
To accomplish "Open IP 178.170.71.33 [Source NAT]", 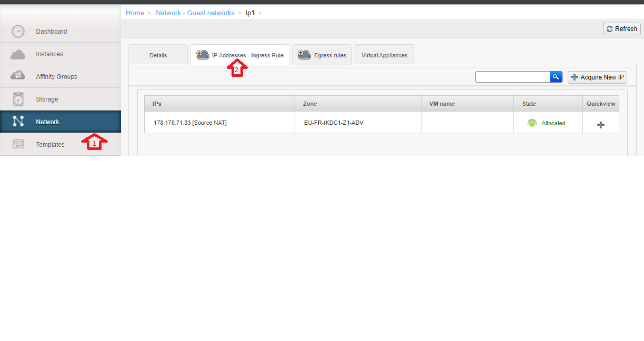I will pos(190,123).
